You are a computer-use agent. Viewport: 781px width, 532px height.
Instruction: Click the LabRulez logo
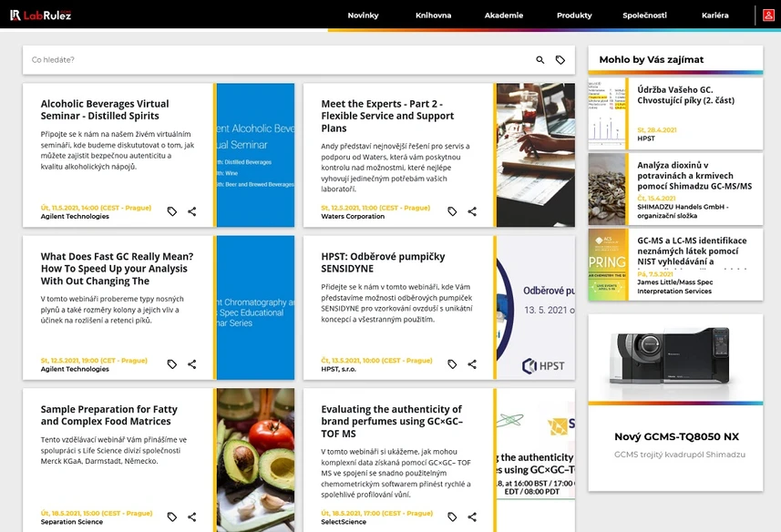click(x=41, y=15)
